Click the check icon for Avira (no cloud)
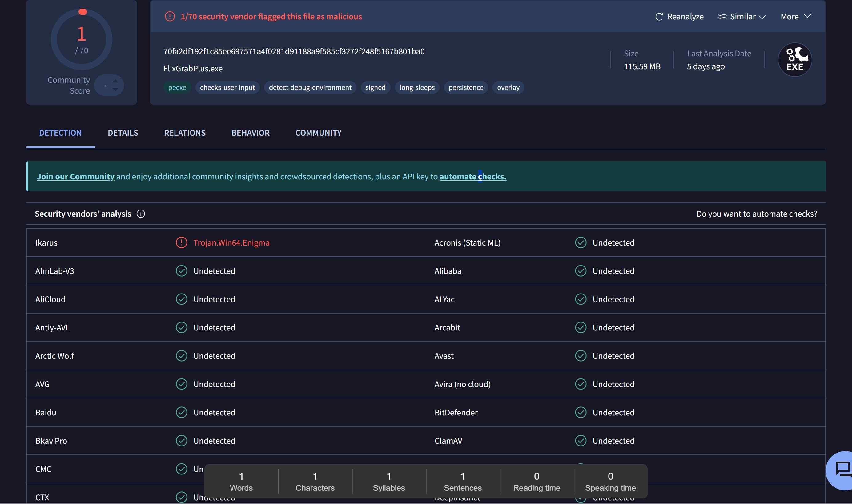 pyautogui.click(x=581, y=384)
